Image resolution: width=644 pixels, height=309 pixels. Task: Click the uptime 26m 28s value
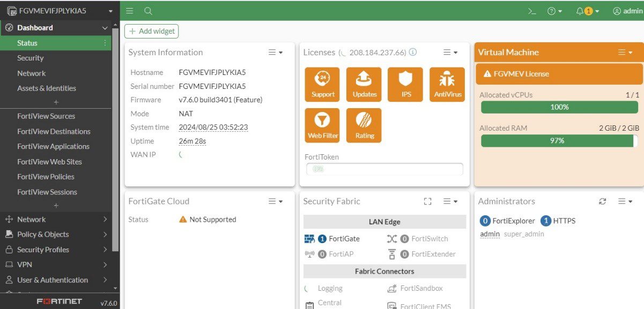pos(193,141)
